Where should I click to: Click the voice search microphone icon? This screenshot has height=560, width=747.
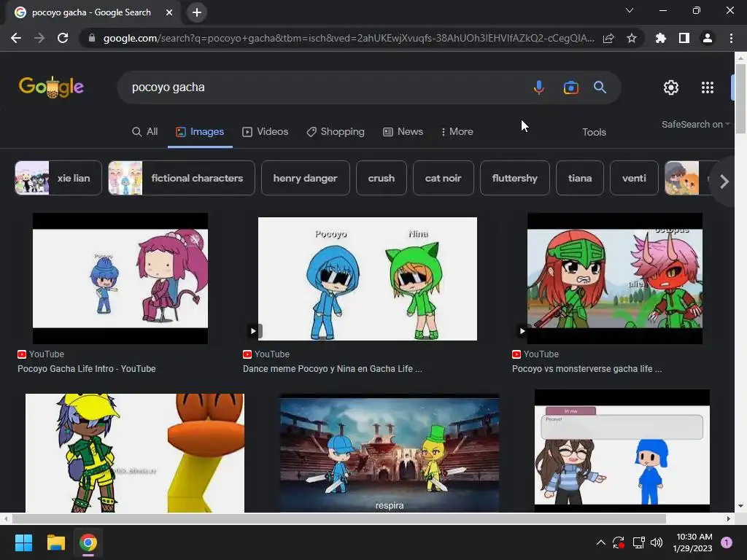point(539,87)
